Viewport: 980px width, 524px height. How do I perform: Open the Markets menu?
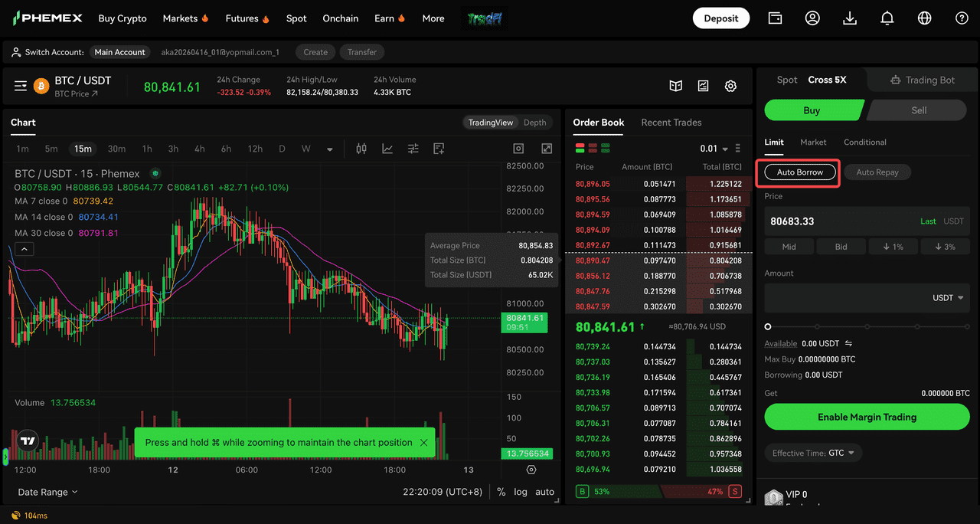coord(186,18)
